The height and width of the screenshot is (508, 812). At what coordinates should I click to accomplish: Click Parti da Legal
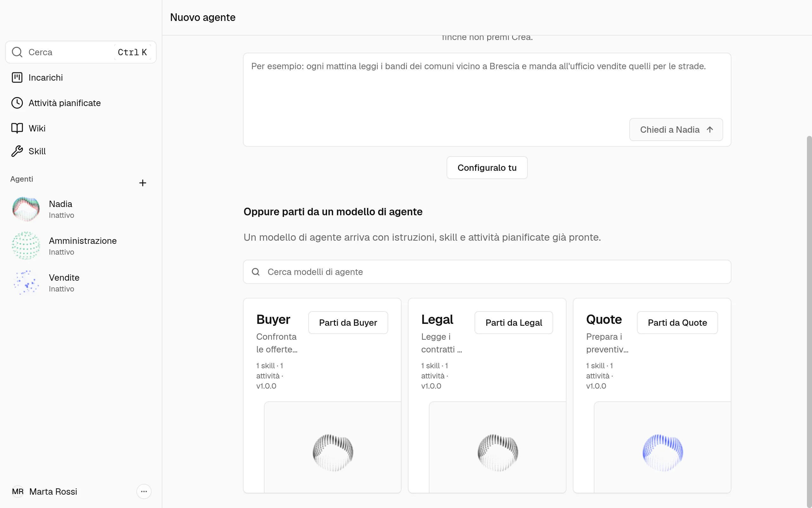(x=514, y=323)
